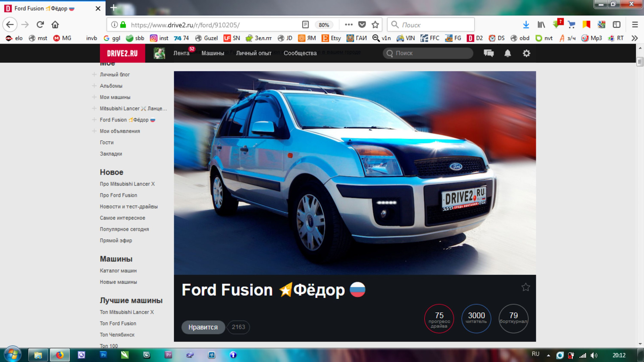The image size is (644, 362).
Task: Focus the Firefox 'Поиск' search box
Action: point(431,24)
